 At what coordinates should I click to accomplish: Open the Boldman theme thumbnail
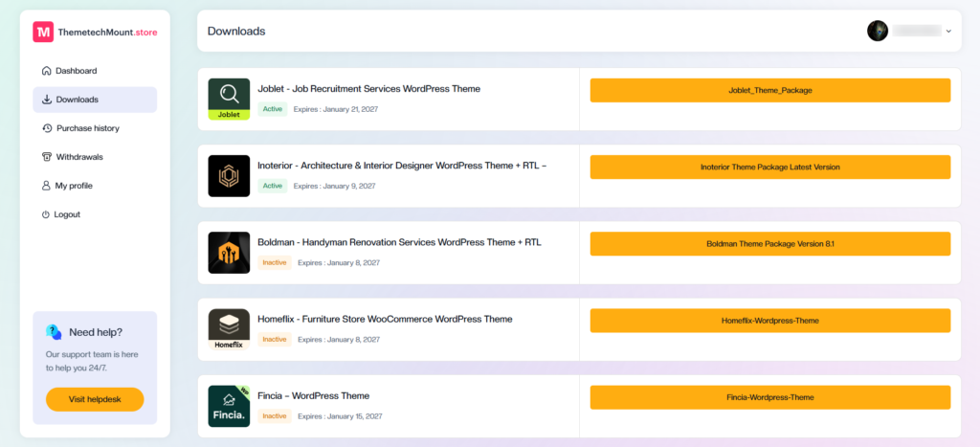tap(229, 253)
